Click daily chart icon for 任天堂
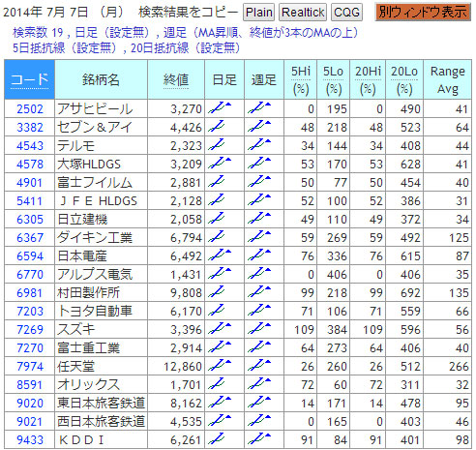The image size is (476, 450). pyautogui.click(x=220, y=365)
